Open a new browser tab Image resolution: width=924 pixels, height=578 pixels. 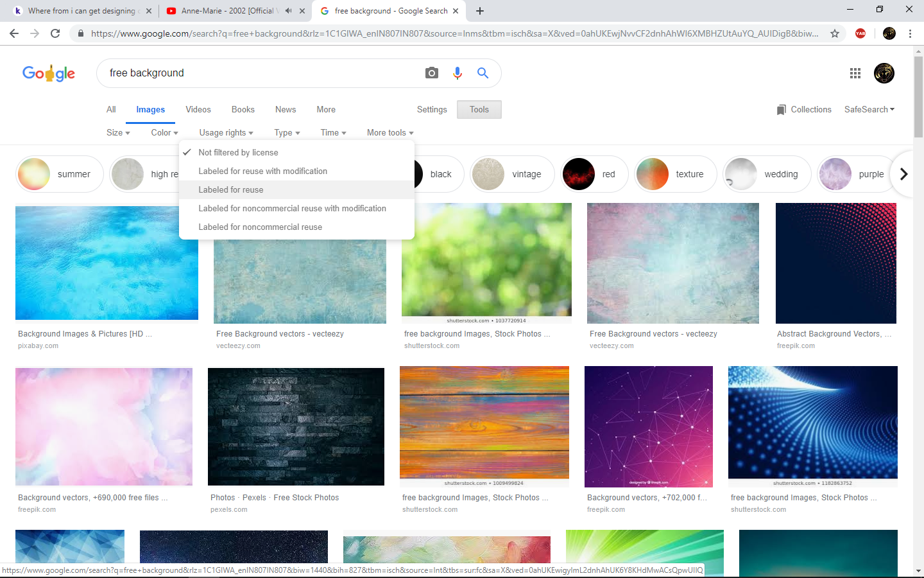[480, 11]
